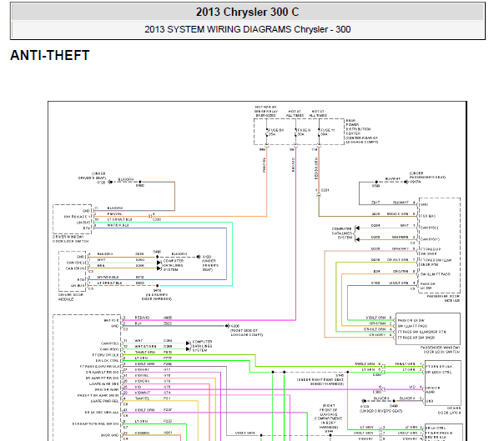Click the "2013 Chrysler 300 C" title
The width and height of the screenshot is (504, 441).
(248, 13)
